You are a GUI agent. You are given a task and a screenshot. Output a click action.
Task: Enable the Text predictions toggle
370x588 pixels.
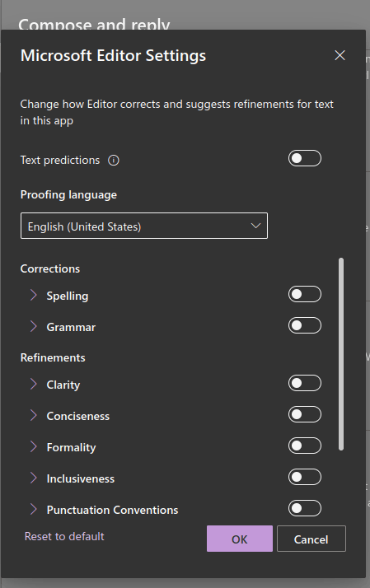point(305,158)
